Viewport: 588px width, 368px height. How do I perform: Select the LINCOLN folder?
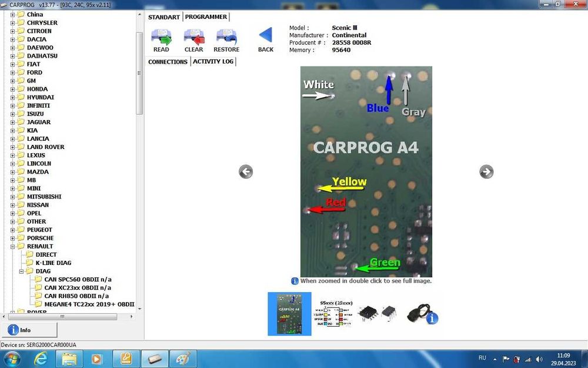[x=39, y=163]
